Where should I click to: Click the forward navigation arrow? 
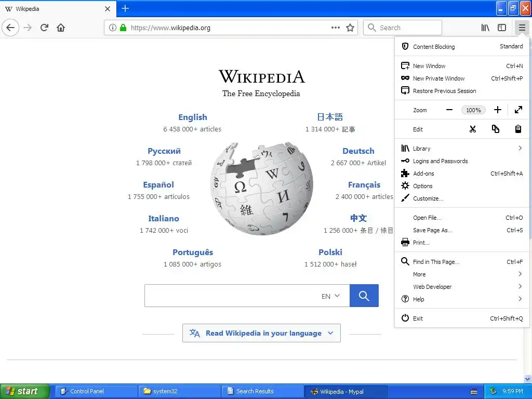(28, 28)
